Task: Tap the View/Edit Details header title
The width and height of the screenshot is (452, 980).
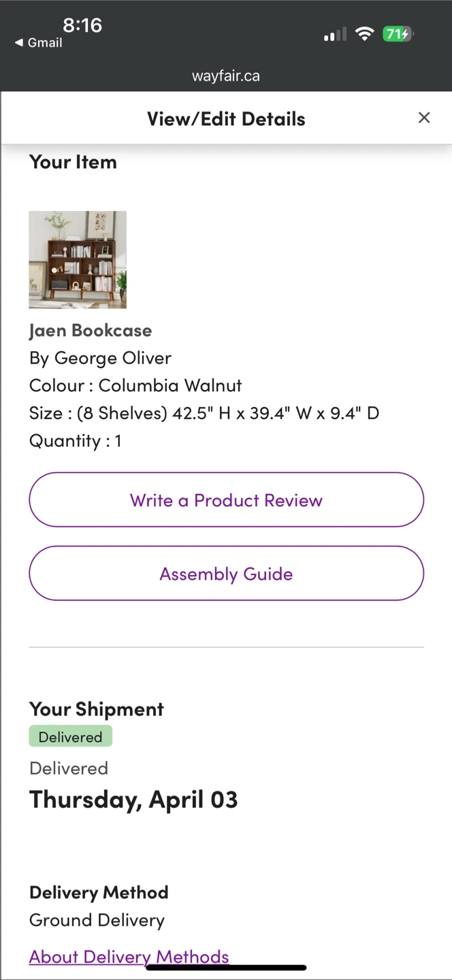Action: tap(226, 119)
